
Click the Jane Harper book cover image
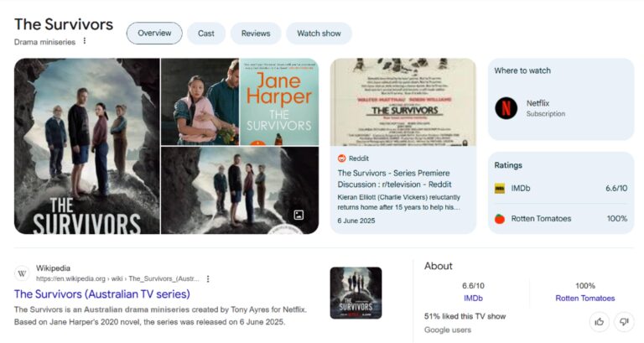[x=279, y=101]
